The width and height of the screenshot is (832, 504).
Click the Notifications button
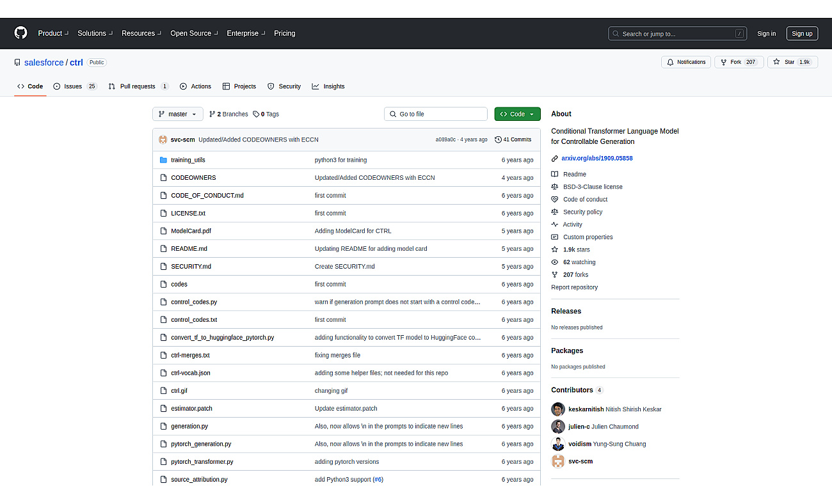[686, 62]
